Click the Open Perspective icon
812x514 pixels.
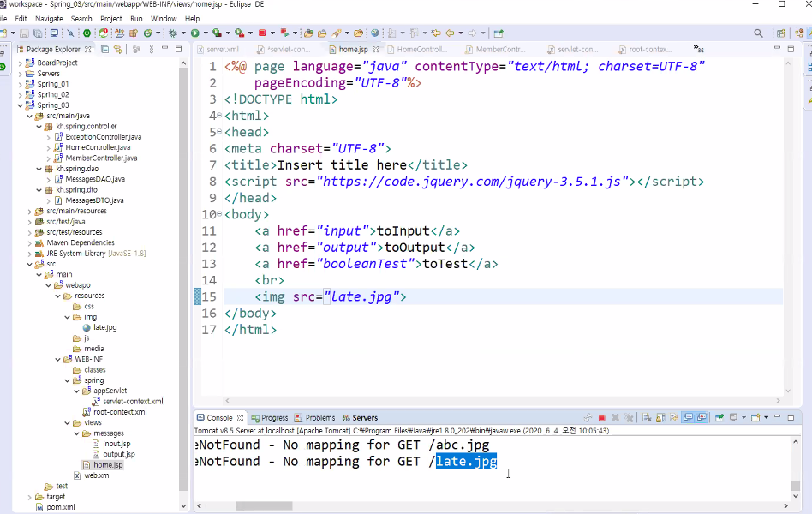781,33
